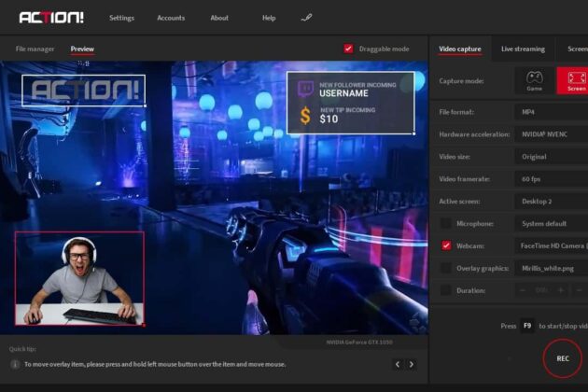Toggle the Draggable mode checkbox
This screenshot has width=588, height=392.
(x=348, y=49)
